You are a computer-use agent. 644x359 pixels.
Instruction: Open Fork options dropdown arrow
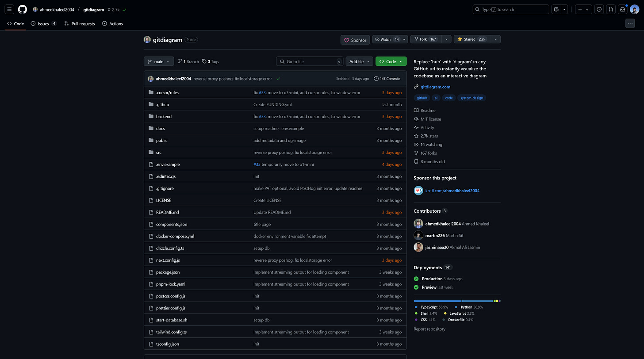[x=446, y=39]
